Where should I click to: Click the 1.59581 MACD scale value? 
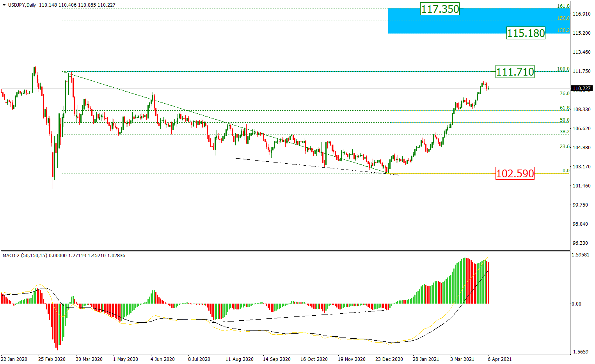pos(581,255)
